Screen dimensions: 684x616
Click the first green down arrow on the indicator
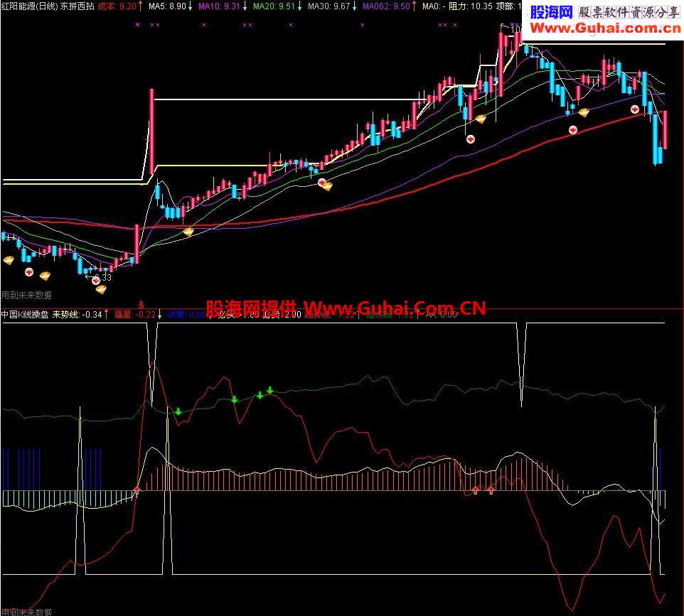178,411
